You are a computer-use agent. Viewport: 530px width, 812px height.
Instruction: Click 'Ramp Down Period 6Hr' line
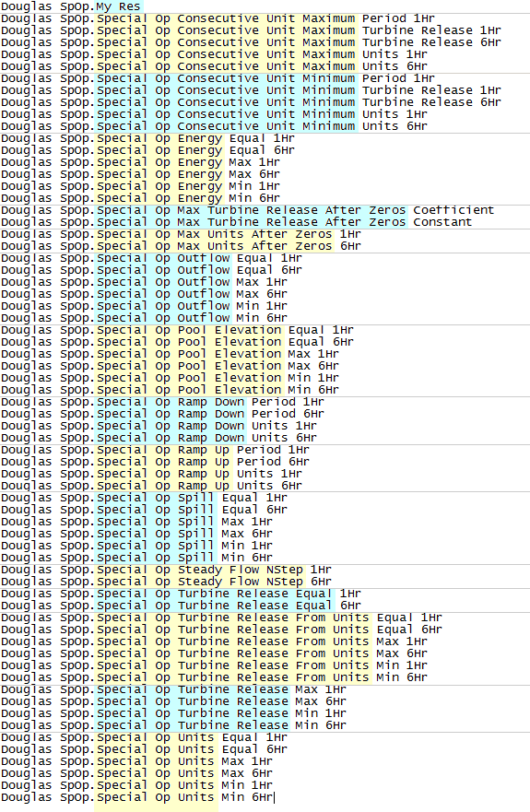(162, 414)
